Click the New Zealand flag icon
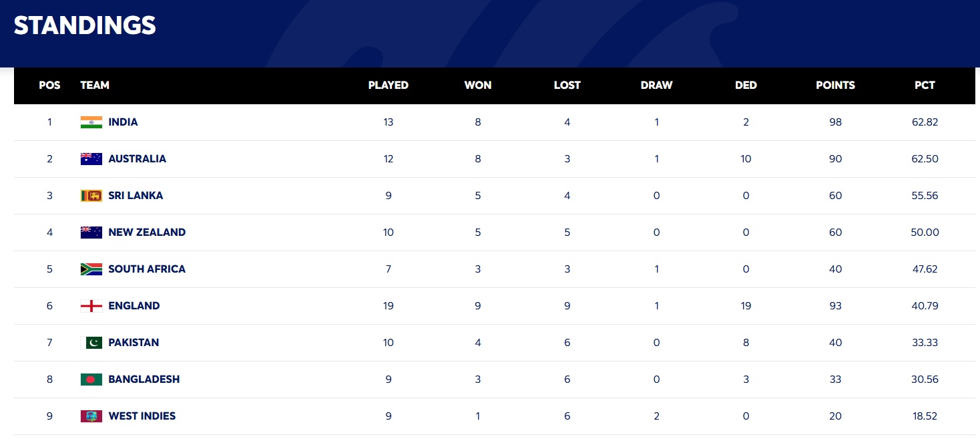Viewport: 980px width, 443px height. 91,233
